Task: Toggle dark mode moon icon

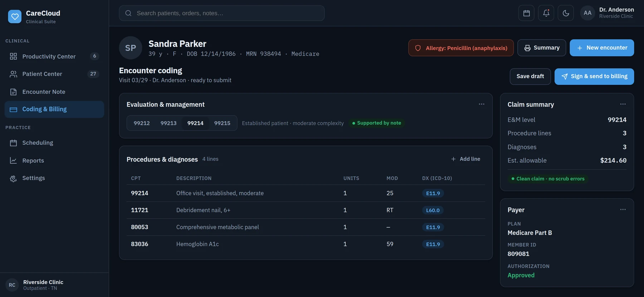Action: (566, 13)
